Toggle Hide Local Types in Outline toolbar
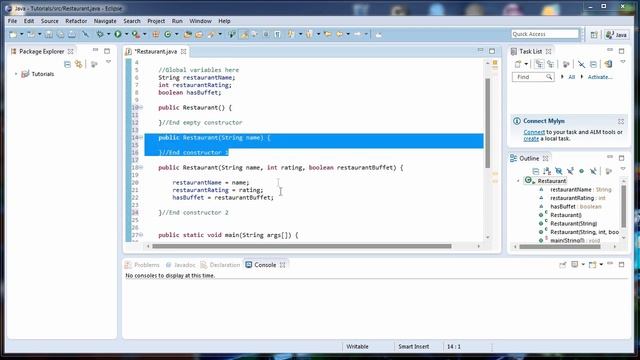Viewport: 640px width, 360px height. (x=593, y=171)
